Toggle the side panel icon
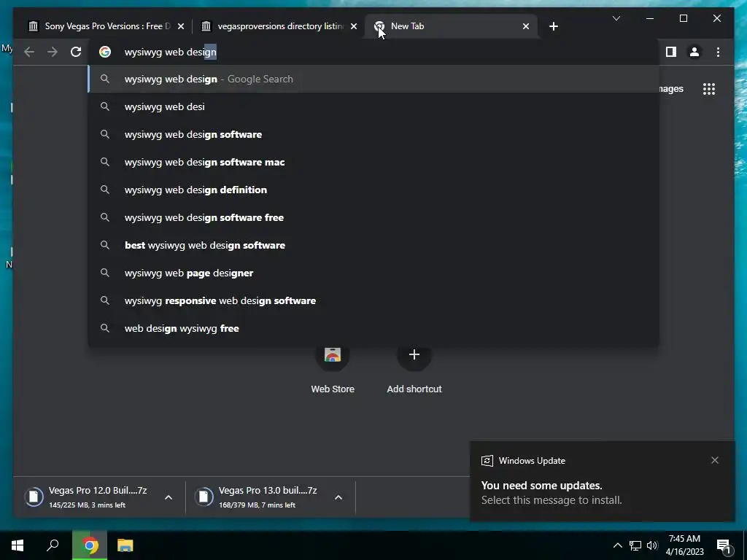 [671, 52]
